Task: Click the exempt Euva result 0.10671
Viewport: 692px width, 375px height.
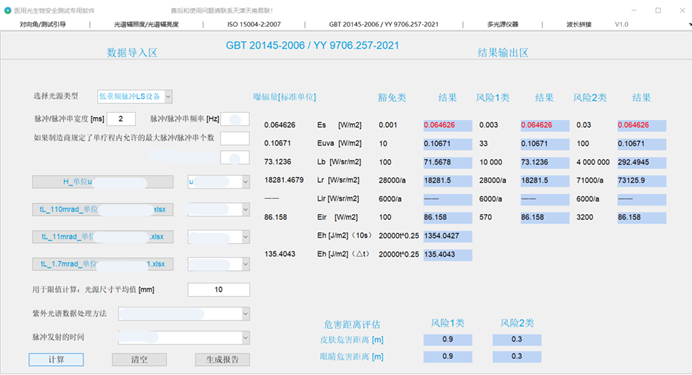Action: coord(448,144)
